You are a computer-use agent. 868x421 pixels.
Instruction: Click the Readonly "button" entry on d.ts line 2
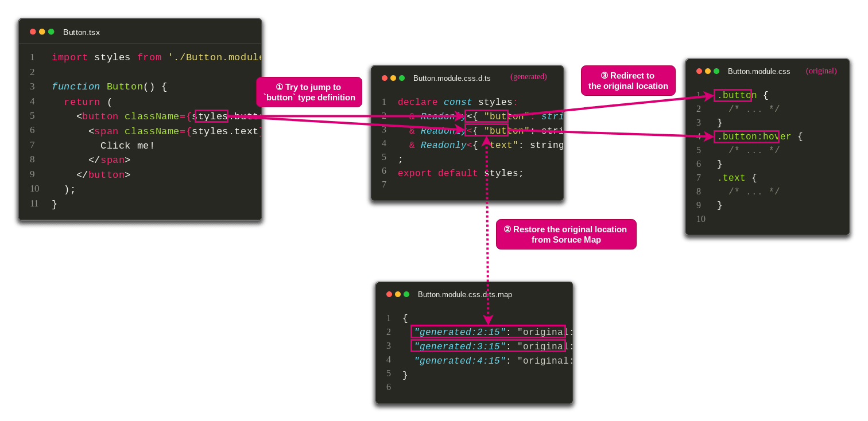click(486, 116)
